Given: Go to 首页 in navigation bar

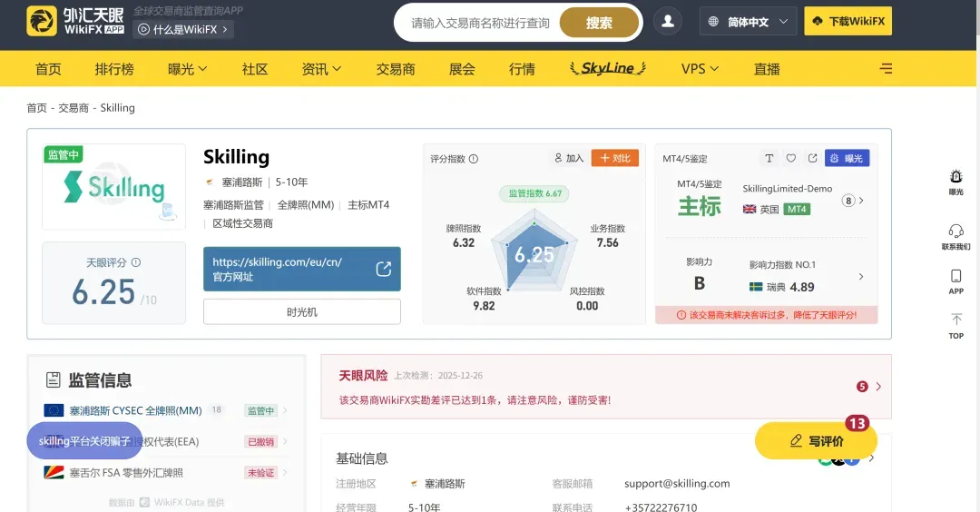Looking at the screenshot, I should click(x=48, y=69).
